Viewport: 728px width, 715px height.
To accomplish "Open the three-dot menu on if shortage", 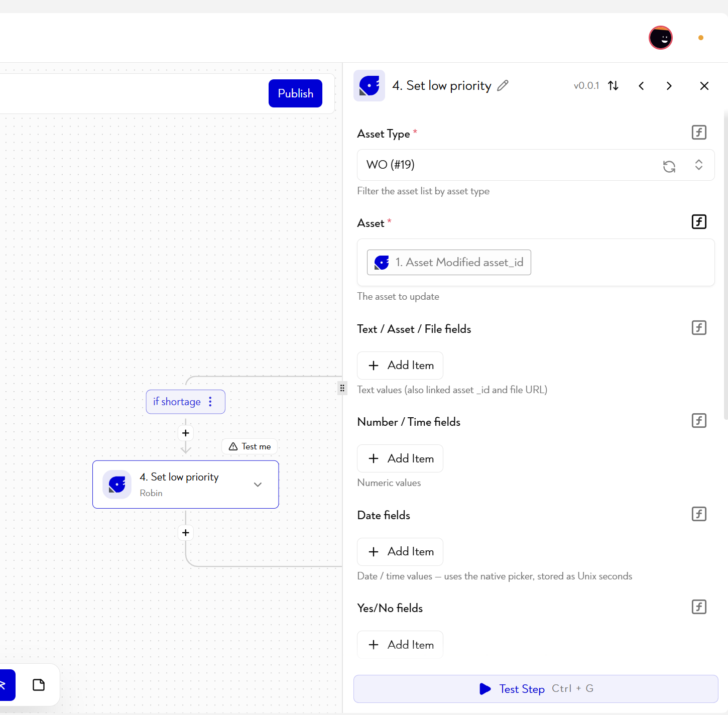I will pyautogui.click(x=210, y=402).
